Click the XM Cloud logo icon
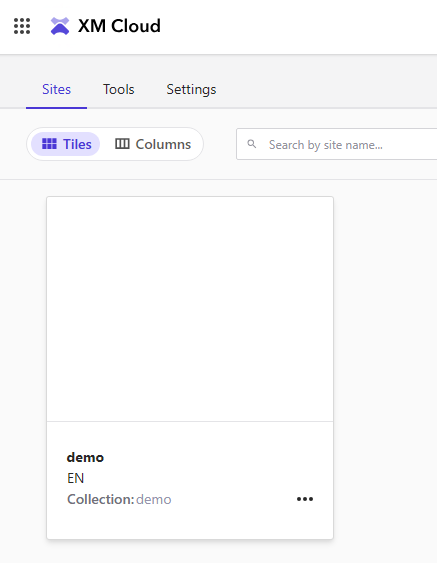Image resolution: width=437 pixels, height=563 pixels. [x=60, y=26]
